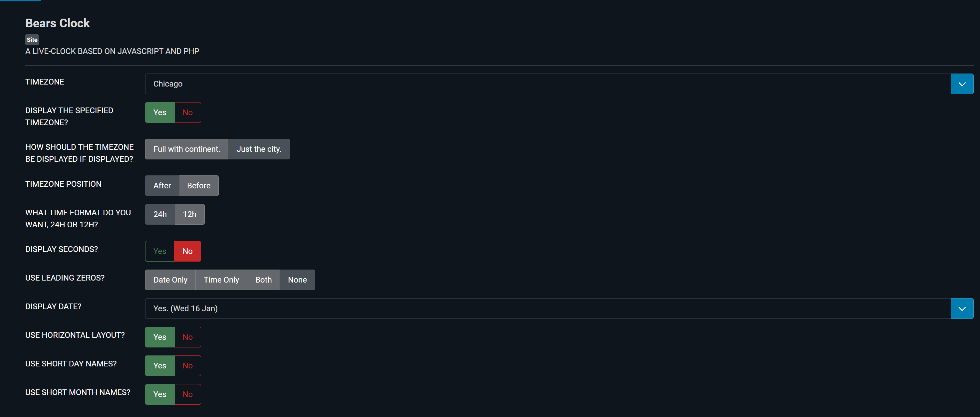Select 'Just the city.' timezone display

[259, 149]
